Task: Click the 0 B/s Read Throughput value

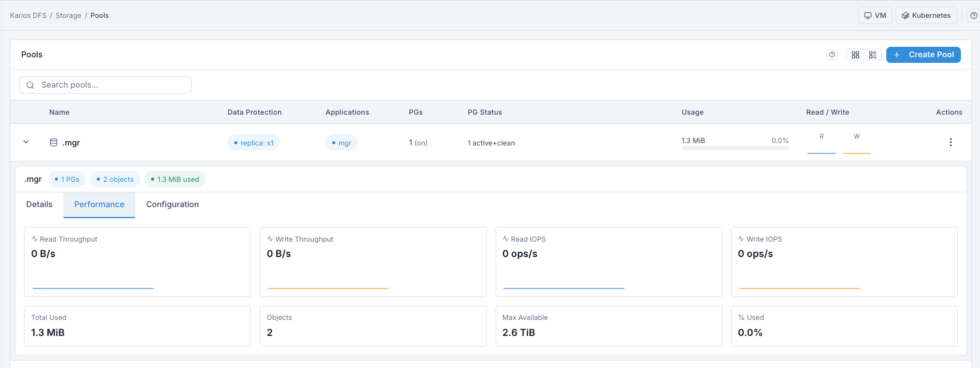Action: click(43, 254)
